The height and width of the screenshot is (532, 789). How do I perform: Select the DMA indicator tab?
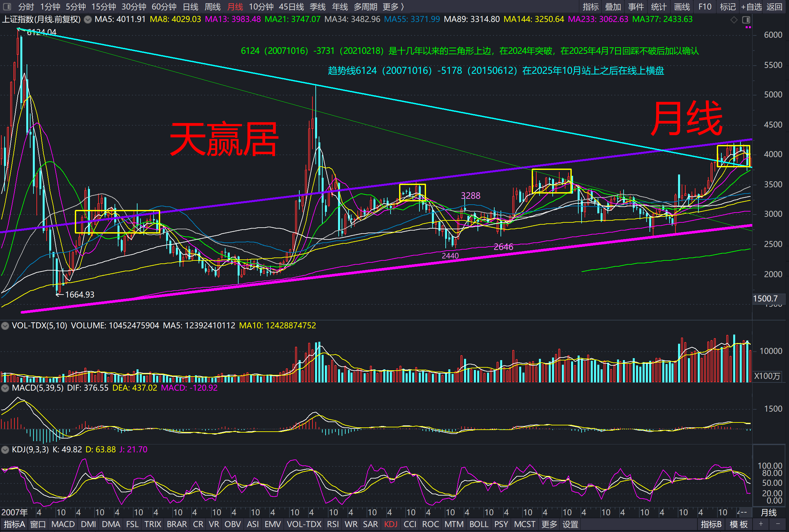[x=111, y=524]
